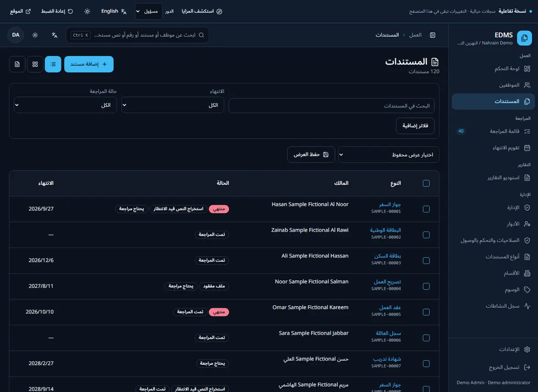Click الحالة column header

[223, 183]
